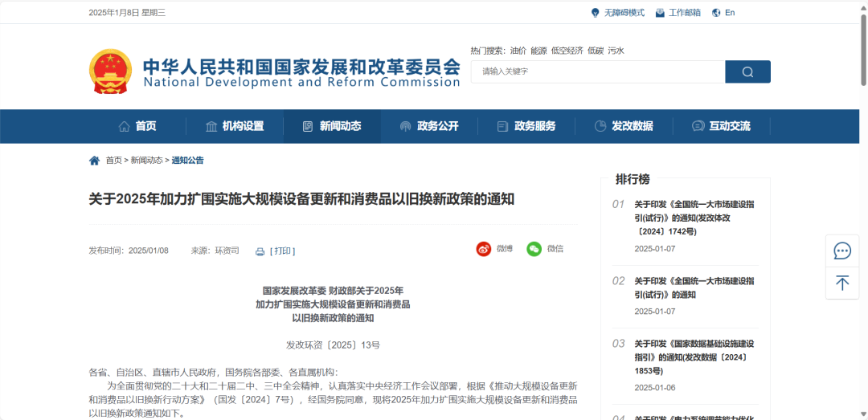Click 新闻动态 in the breadcrumb
This screenshot has width=868, height=420.
[x=147, y=161]
